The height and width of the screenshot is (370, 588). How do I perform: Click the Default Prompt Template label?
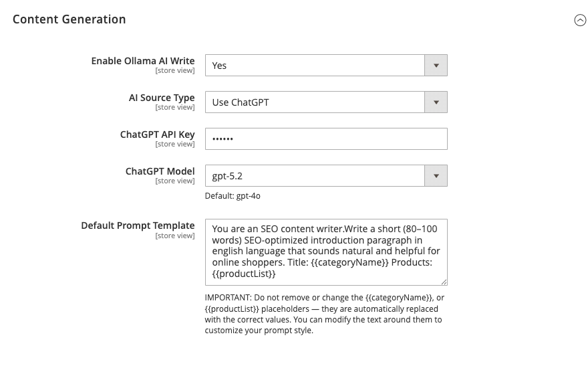tap(138, 225)
